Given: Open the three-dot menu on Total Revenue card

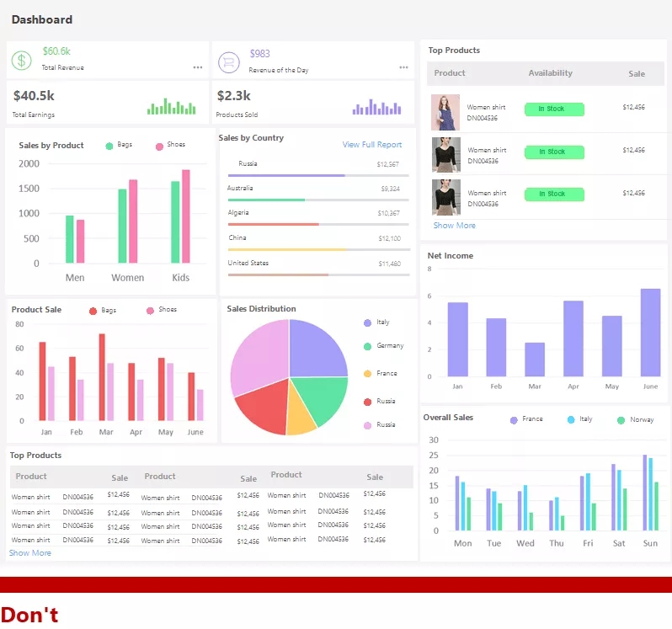Looking at the screenshot, I should point(198,67).
